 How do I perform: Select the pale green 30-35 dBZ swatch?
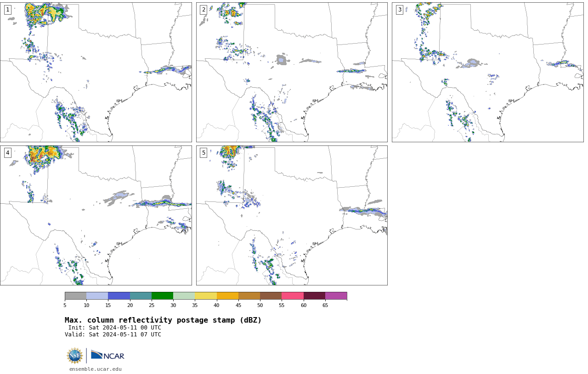tap(184, 296)
